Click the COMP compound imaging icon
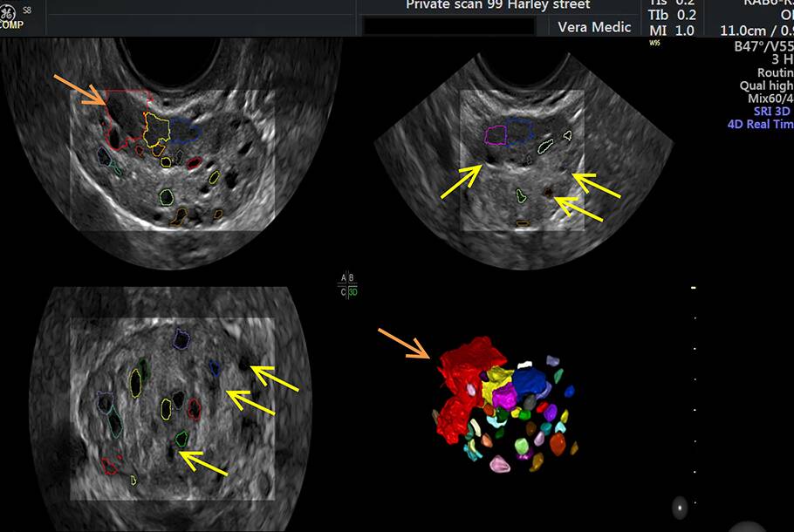The width and height of the screenshot is (794, 532). (x=11, y=24)
